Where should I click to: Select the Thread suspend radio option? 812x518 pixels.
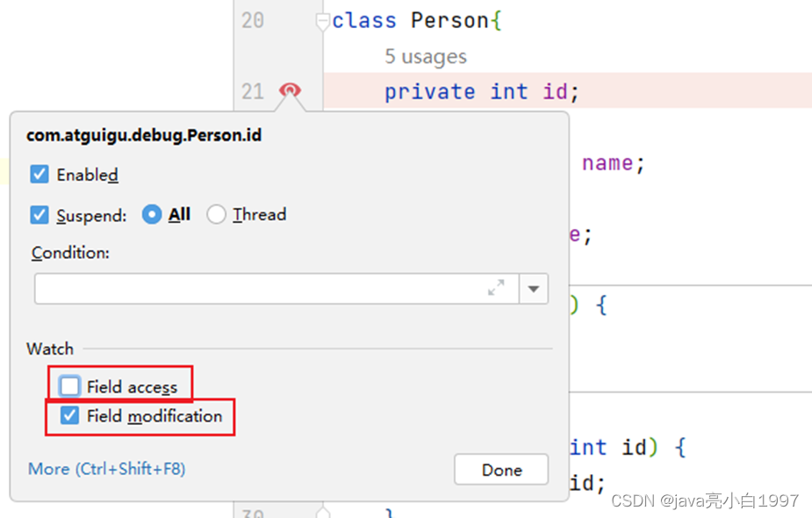click(216, 214)
